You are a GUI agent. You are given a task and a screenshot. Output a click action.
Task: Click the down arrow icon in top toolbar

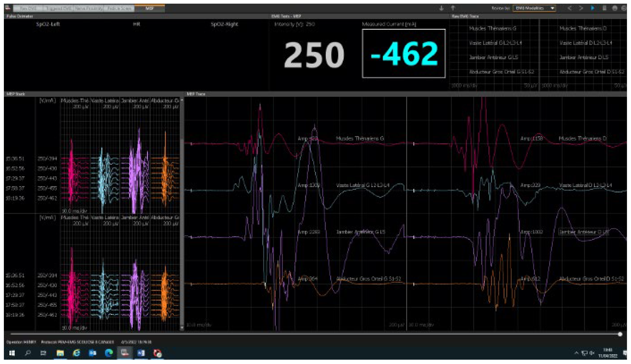click(x=441, y=8)
